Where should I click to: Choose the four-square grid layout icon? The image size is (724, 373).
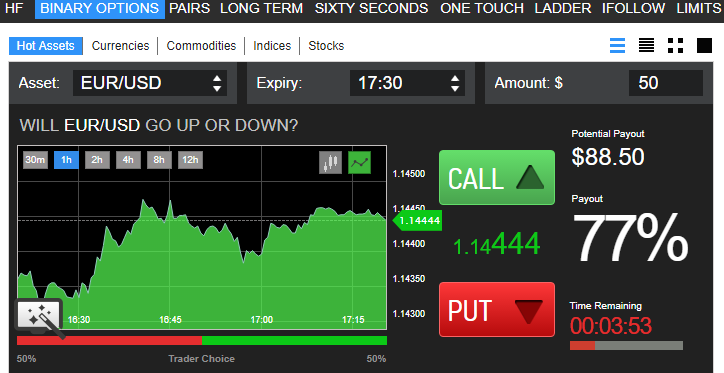(676, 46)
